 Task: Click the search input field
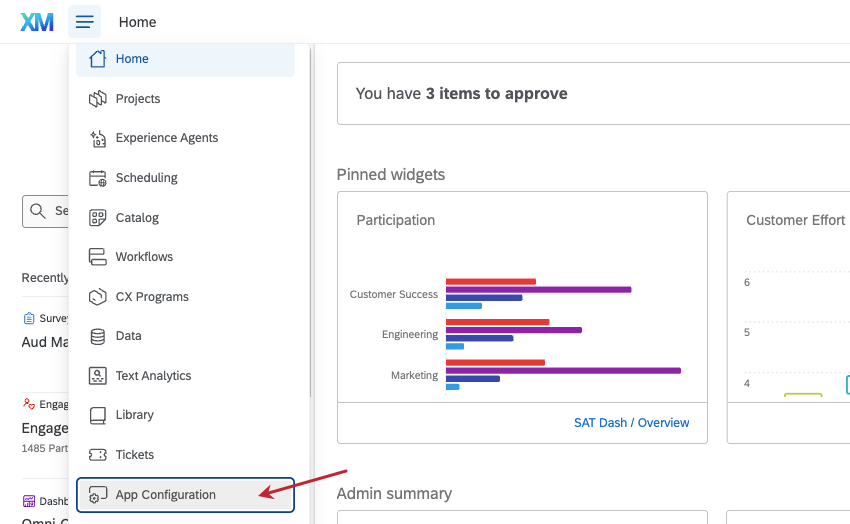(x=46, y=211)
